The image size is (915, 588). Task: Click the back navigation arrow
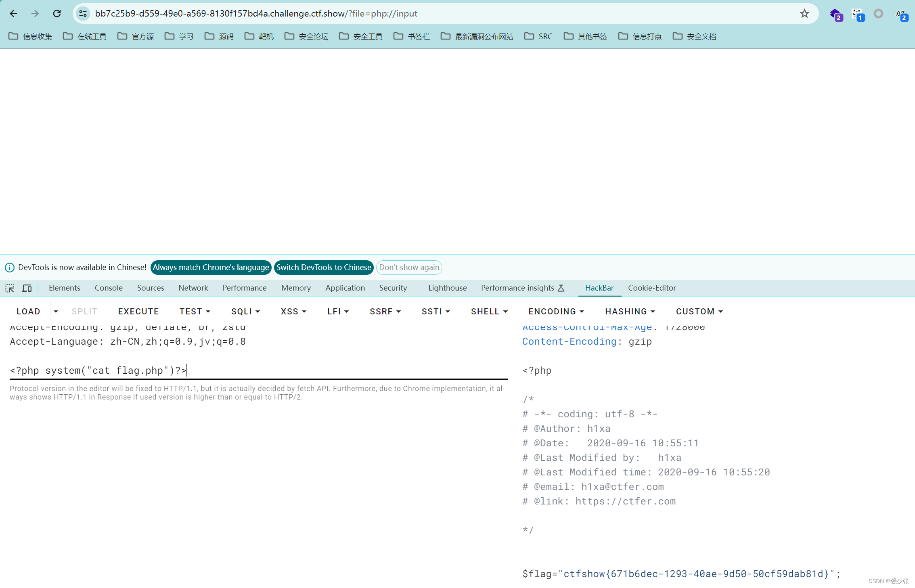click(x=13, y=13)
